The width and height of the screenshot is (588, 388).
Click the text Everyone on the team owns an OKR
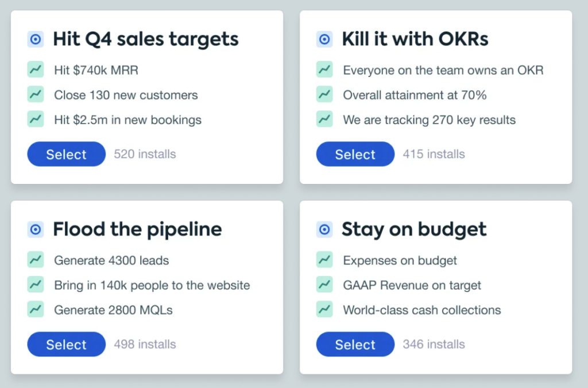(443, 70)
